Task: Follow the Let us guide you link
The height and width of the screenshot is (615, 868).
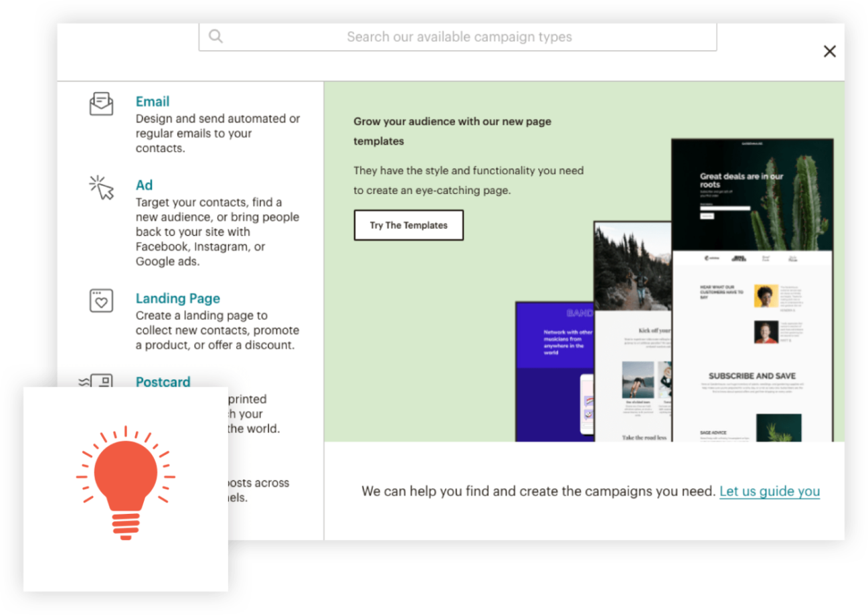Action: (770, 491)
